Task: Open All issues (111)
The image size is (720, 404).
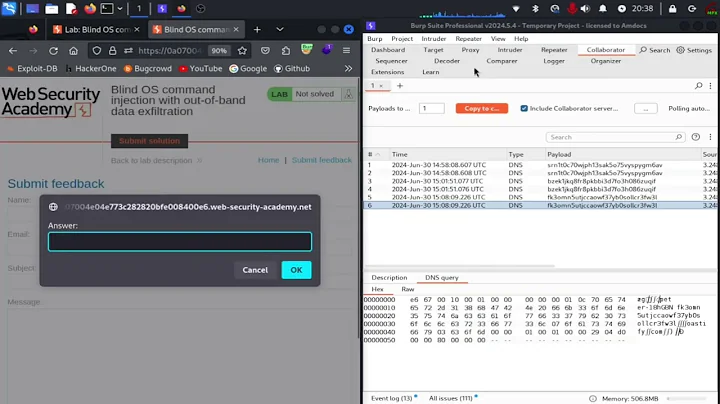Action: pyautogui.click(x=450, y=398)
